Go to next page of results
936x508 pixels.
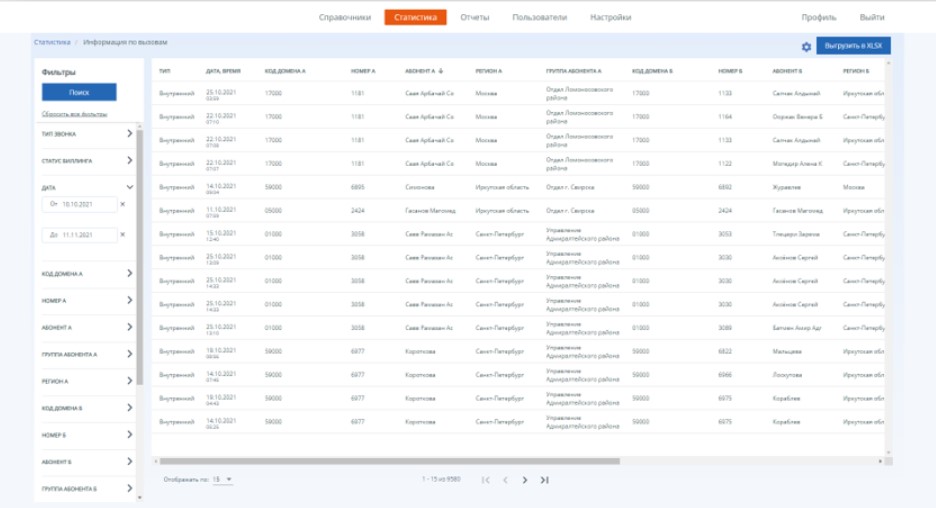point(525,480)
